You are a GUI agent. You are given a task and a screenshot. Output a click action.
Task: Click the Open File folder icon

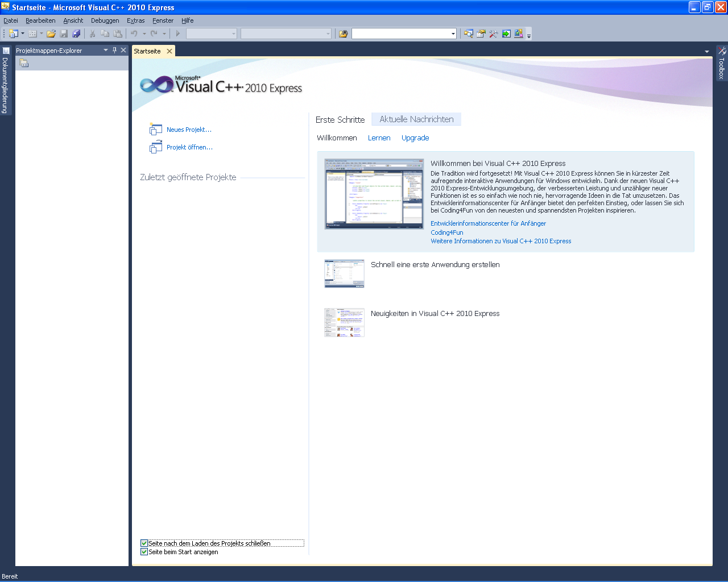click(x=51, y=34)
